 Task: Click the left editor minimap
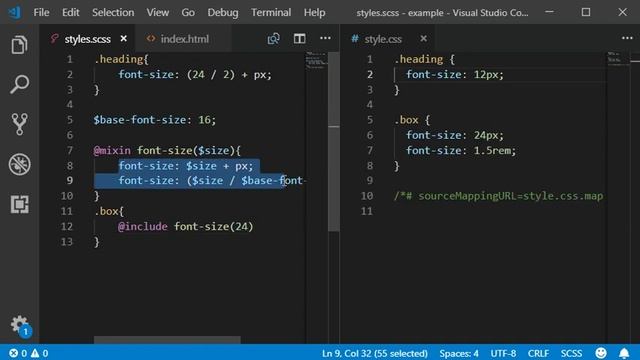tap(317, 60)
